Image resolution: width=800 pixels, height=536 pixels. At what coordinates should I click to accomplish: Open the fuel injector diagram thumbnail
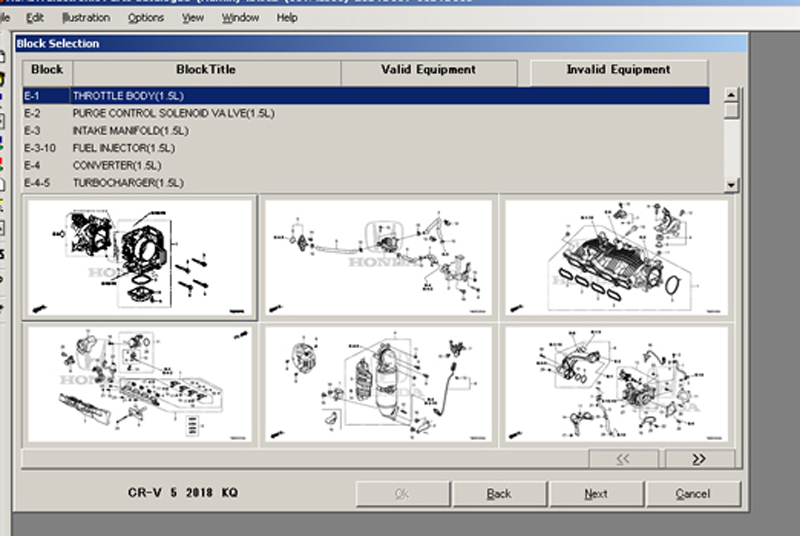[140, 385]
